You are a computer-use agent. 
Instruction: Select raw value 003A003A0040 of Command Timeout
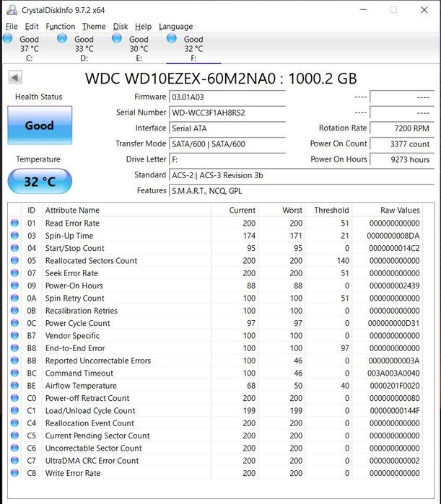[393, 373]
